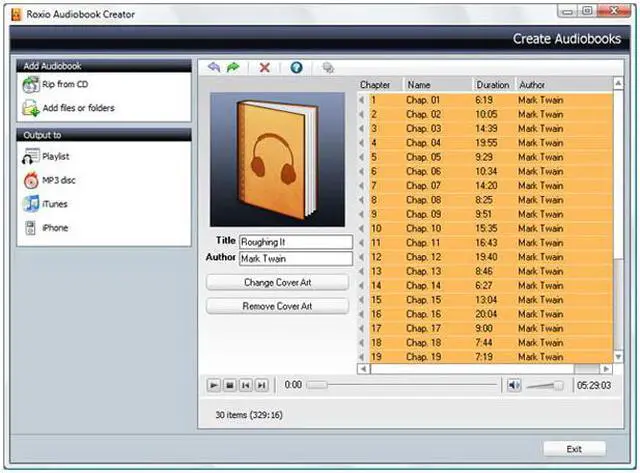Viewport: 640px width, 473px height.
Task: Select MP3 disc output option
Action: tap(58, 180)
